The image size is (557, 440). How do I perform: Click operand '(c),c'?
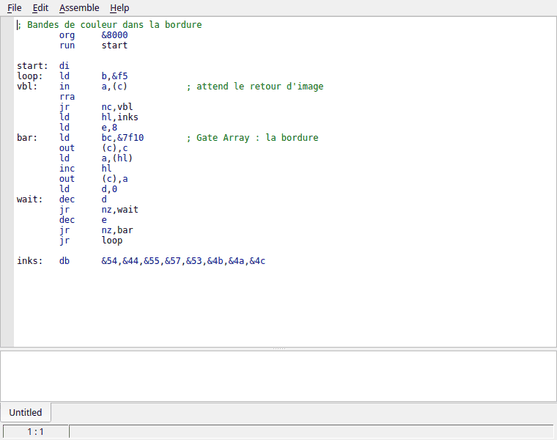(x=114, y=148)
